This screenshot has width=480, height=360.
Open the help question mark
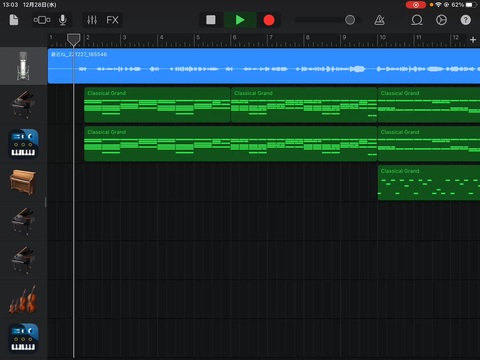[x=466, y=20]
